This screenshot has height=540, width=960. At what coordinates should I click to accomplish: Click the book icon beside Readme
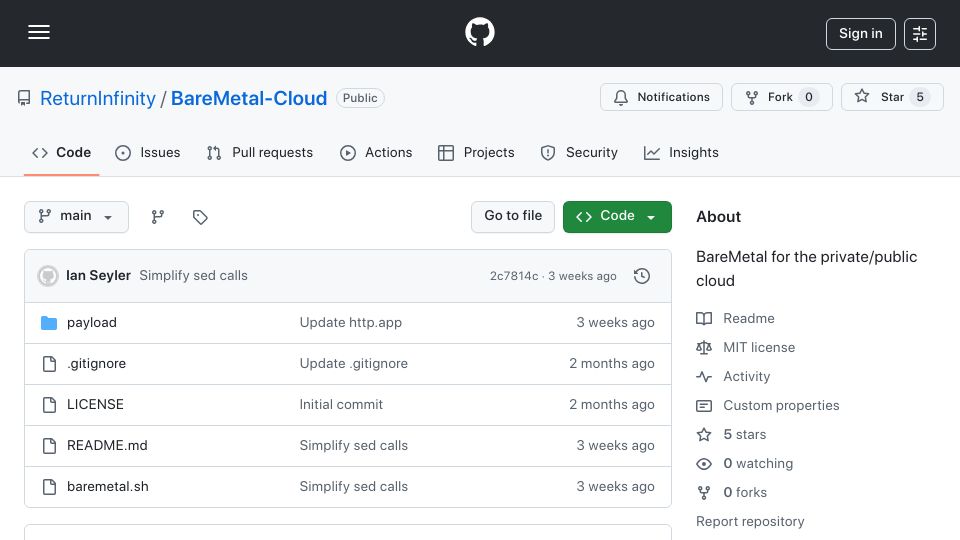point(704,318)
